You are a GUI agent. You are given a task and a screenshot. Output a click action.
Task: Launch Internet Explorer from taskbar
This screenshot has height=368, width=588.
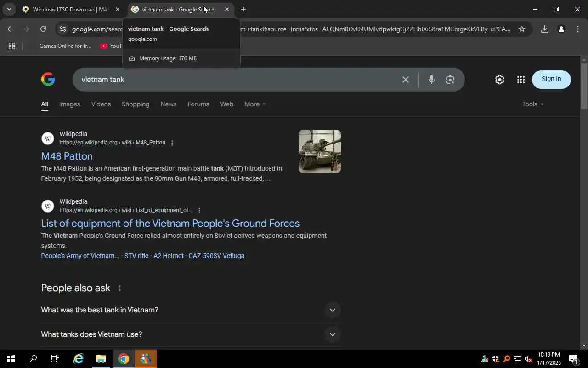coord(79,359)
